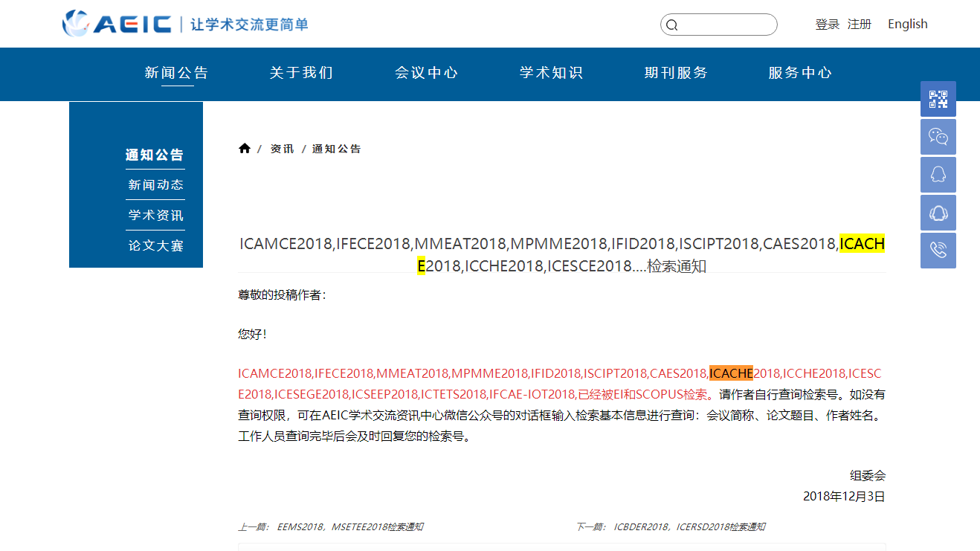Open the QQ penguin floating icon
Screen dimensions: 980x551
tap(938, 175)
